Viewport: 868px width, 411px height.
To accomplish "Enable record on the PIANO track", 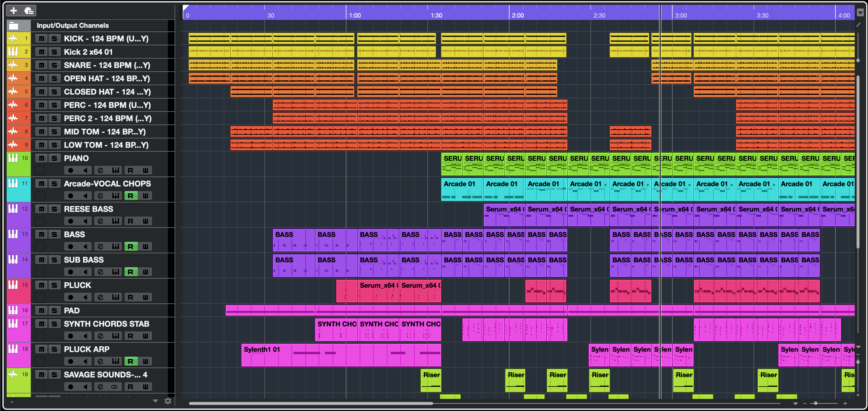I will point(71,170).
